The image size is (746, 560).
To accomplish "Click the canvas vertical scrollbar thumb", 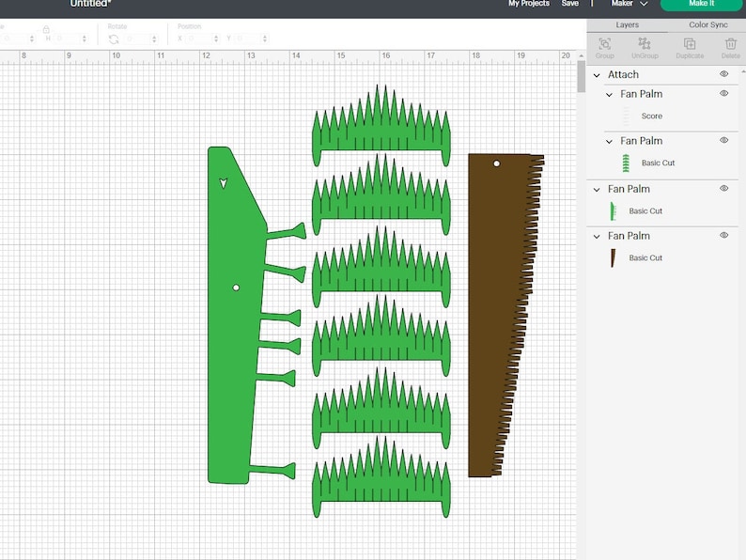I will pyautogui.click(x=582, y=76).
